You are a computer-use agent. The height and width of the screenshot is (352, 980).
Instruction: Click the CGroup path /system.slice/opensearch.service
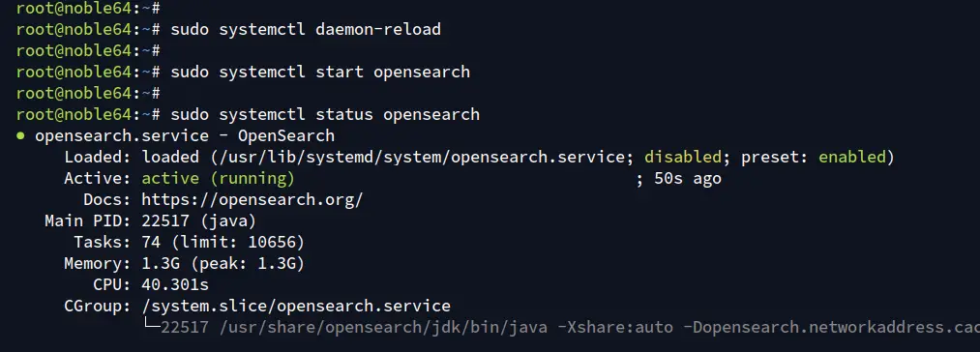[x=296, y=307]
